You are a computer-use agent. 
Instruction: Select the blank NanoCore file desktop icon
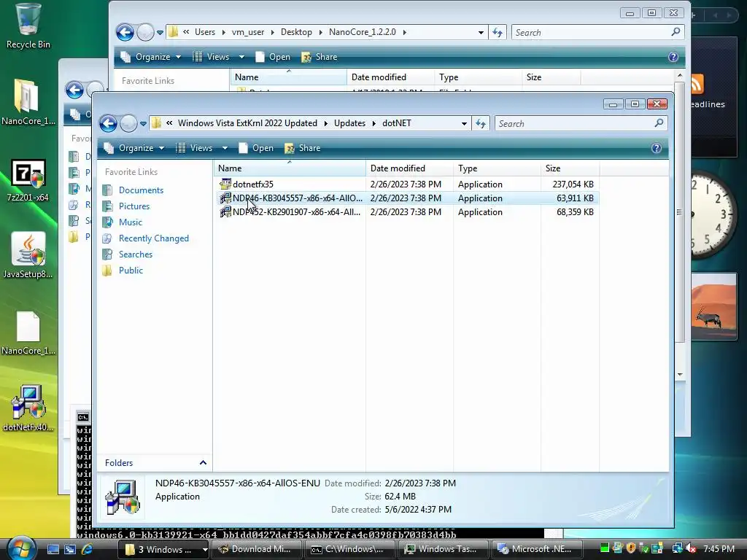coord(28,333)
